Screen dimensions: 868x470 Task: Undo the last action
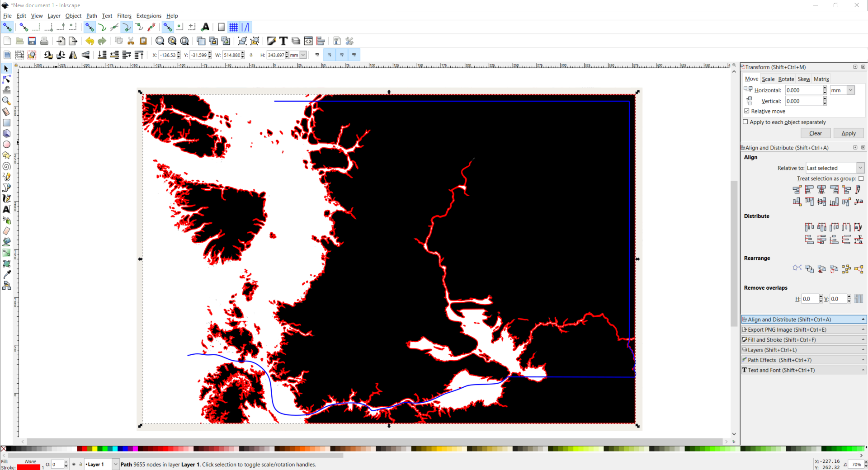90,41
